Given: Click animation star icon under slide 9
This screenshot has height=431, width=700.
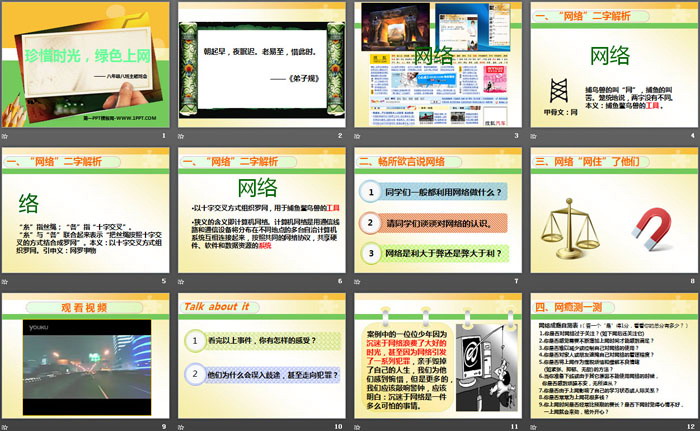Looking at the screenshot, I should click(x=5, y=427).
